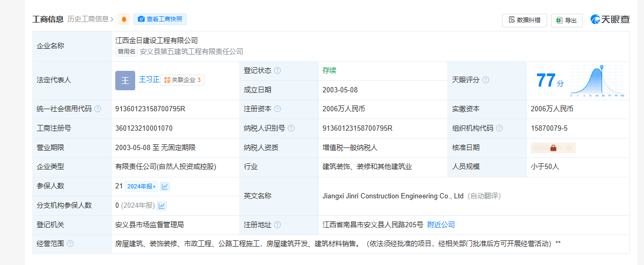Click 安义县市场监督管理局 value

(149, 225)
